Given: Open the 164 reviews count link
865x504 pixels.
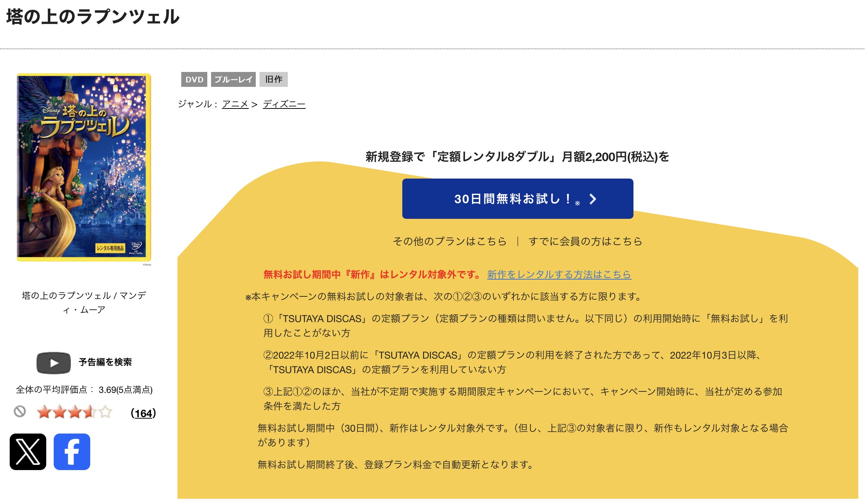Looking at the screenshot, I should point(144,413).
